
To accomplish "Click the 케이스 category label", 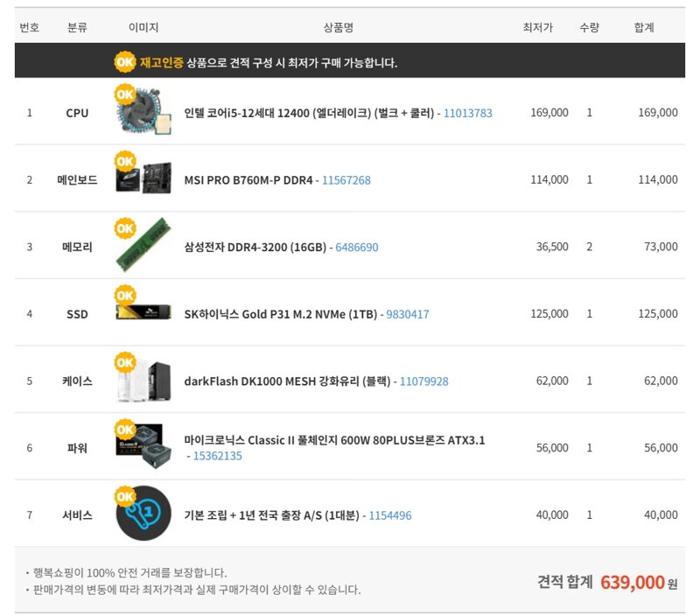I will click(77, 381).
